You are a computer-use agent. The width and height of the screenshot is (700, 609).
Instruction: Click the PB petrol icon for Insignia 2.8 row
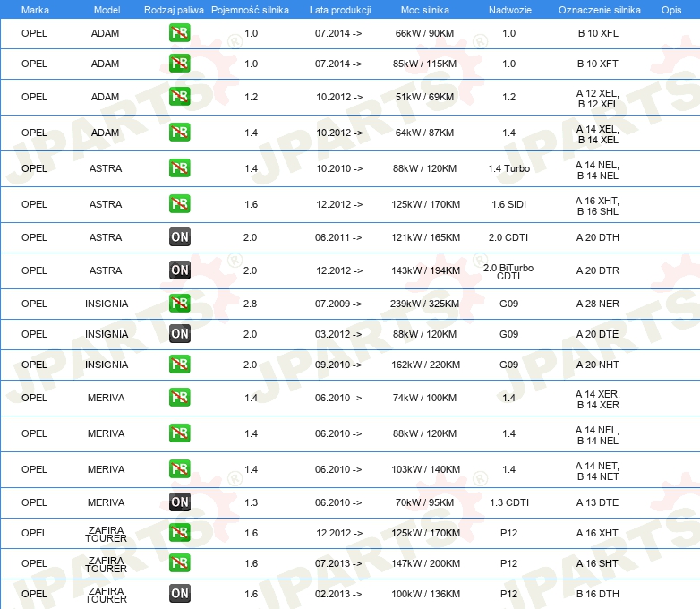(180, 304)
